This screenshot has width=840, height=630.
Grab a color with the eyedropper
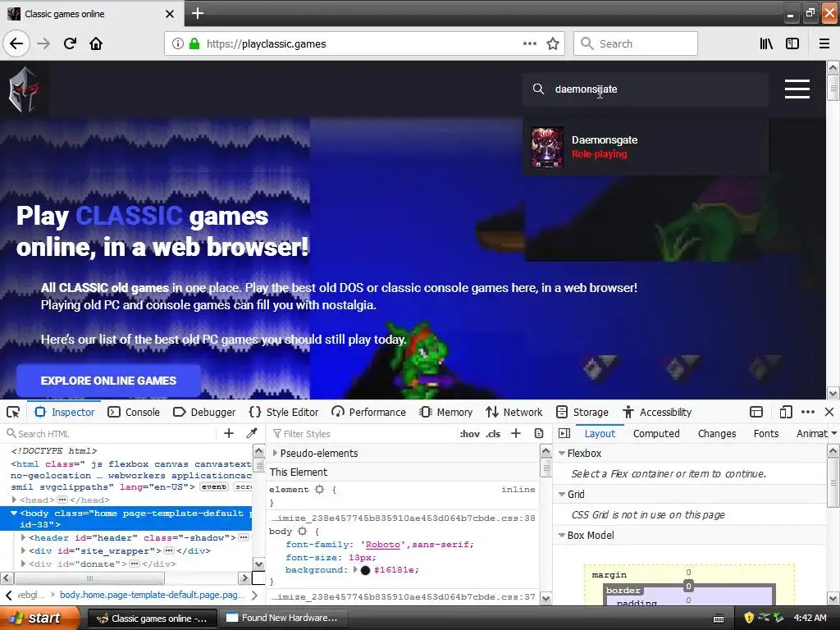pyautogui.click(x=251, y=433)
